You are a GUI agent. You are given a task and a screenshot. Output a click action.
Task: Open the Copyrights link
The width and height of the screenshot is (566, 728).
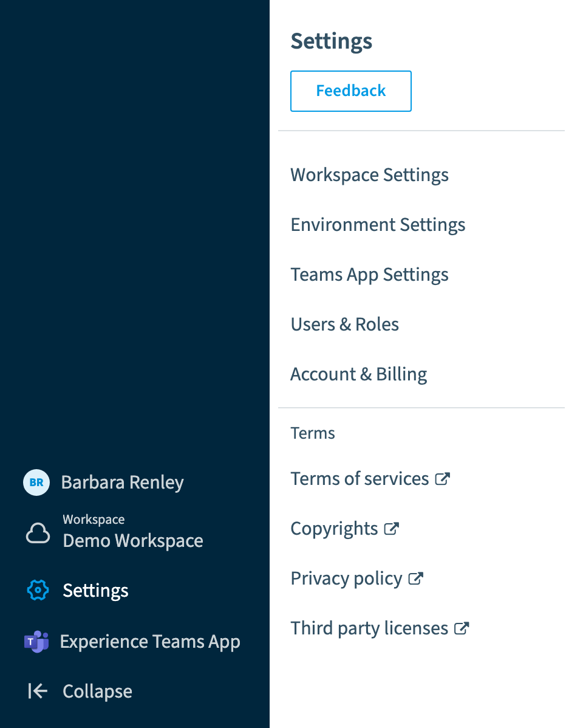pos(334,529)
